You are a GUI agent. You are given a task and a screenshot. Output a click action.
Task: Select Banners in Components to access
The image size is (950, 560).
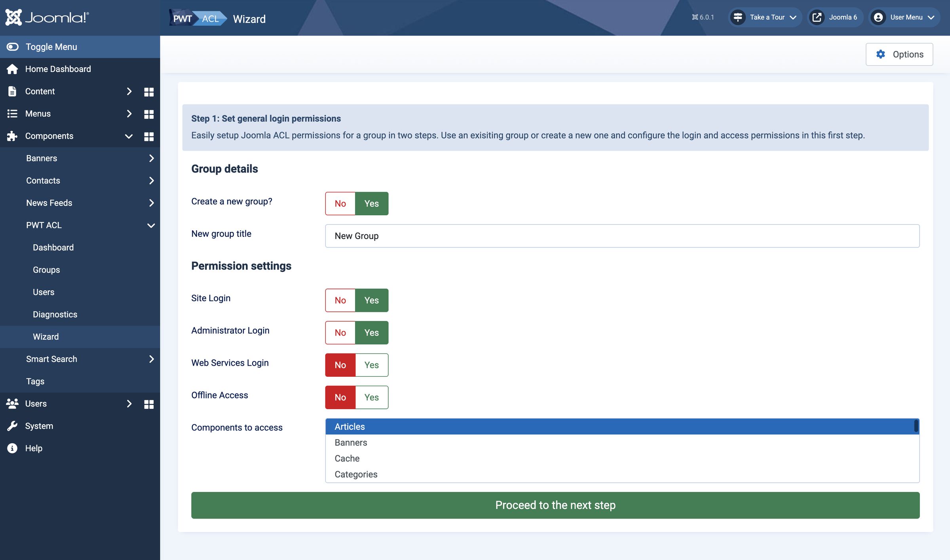619,442
